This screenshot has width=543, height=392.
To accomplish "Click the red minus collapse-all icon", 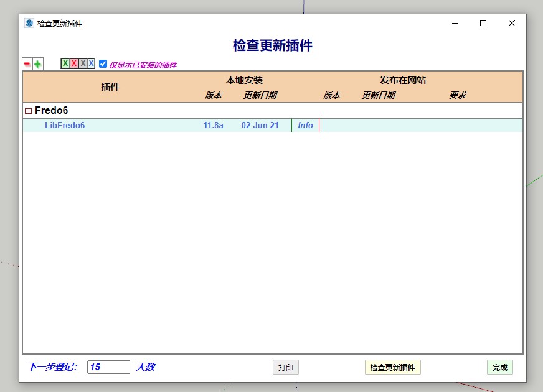I will 27,64.
